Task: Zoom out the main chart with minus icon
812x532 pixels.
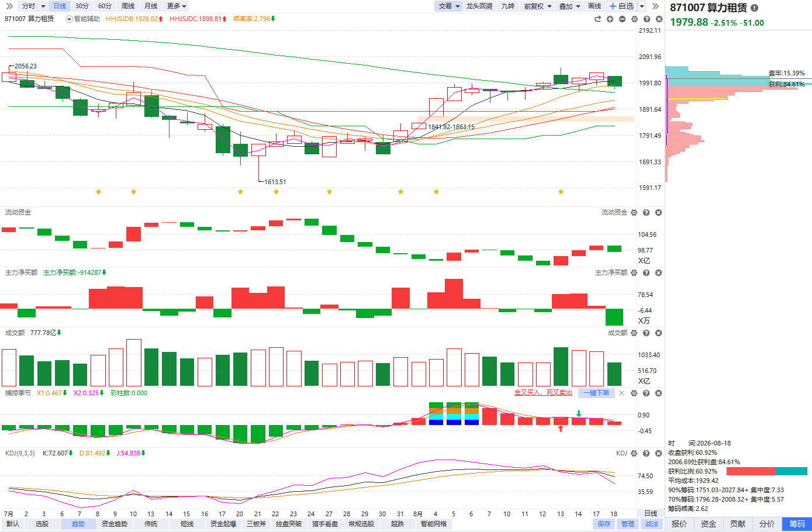Action: (622, 19)
